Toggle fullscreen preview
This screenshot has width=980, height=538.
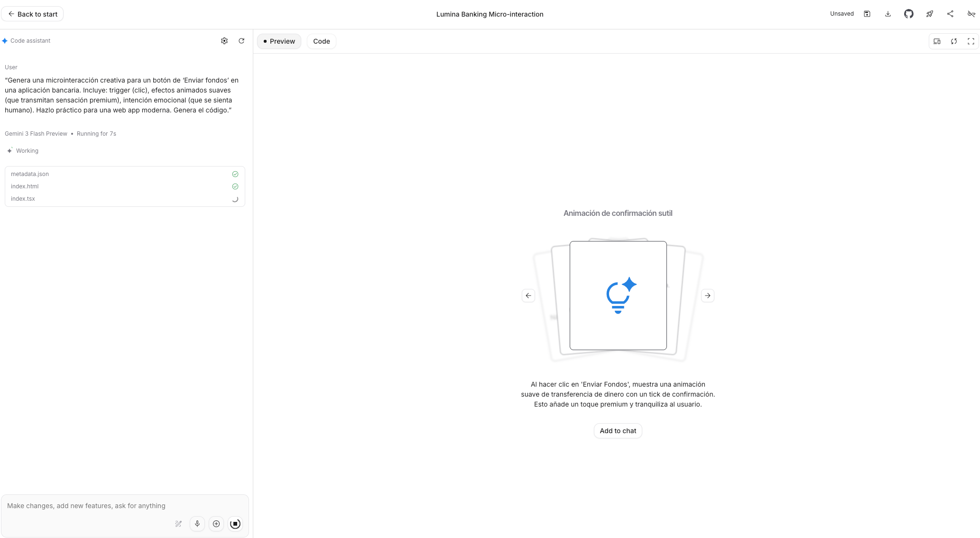(x=971, y=41)
